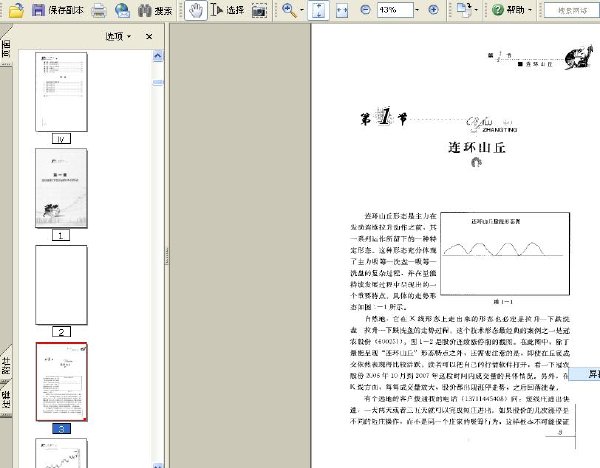The width and height of the screenshot is (600, 468).
Task: Select the page iv thumbnail
Action: [x=61, y=92]
